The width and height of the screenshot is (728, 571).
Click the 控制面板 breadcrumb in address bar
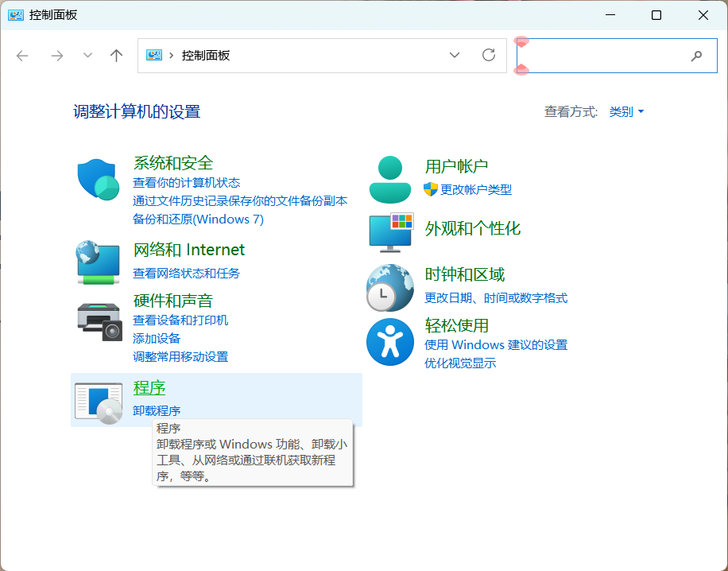(x=206, y=56)
